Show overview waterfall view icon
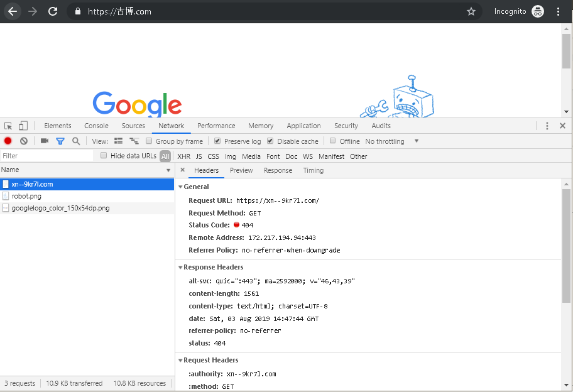The width and height of the screenshot is (573, 392). point(134,141)
